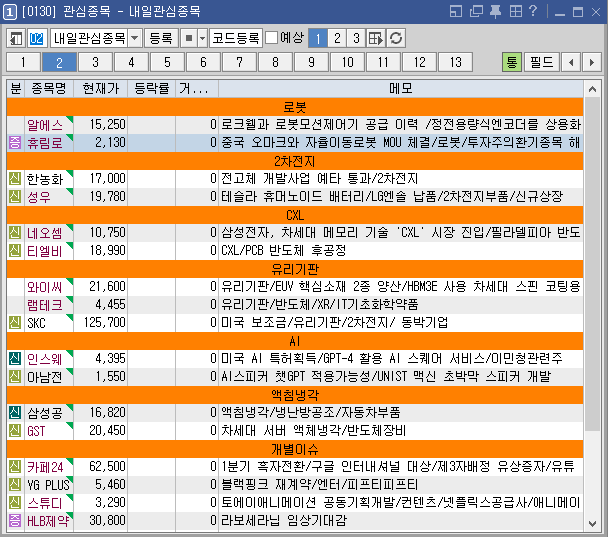Viewport: 608px width, 537px height.
Task: Click the 등록 button
Action: pos(161,38)
